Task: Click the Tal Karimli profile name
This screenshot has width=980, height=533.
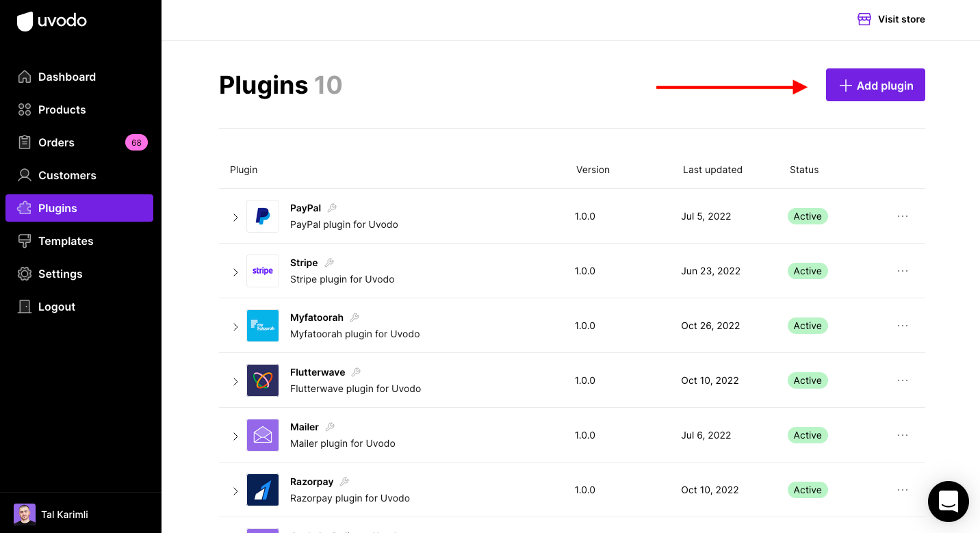Action: pyautogui.click(x=64, y=515)
